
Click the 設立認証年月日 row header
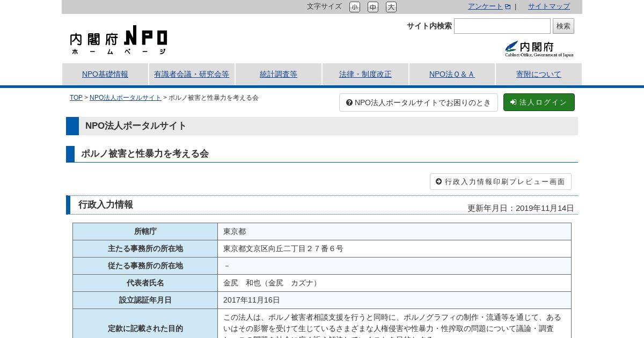145,300
